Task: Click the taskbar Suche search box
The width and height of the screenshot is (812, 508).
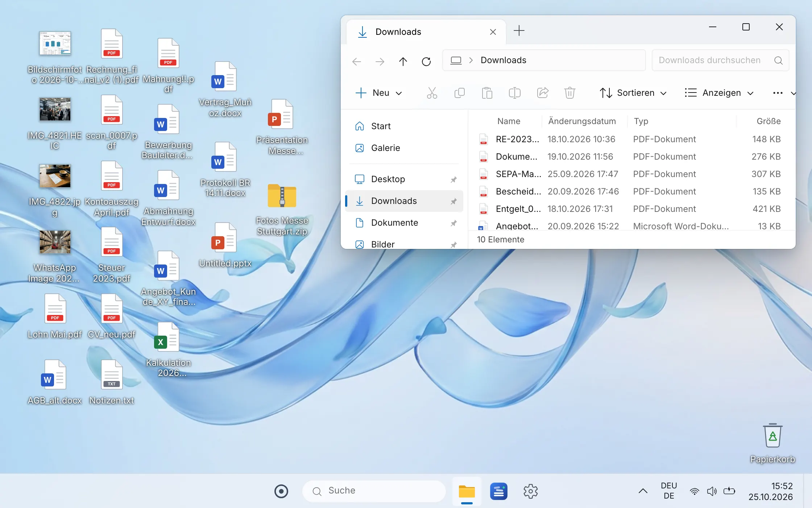Action: coord(374,491)
